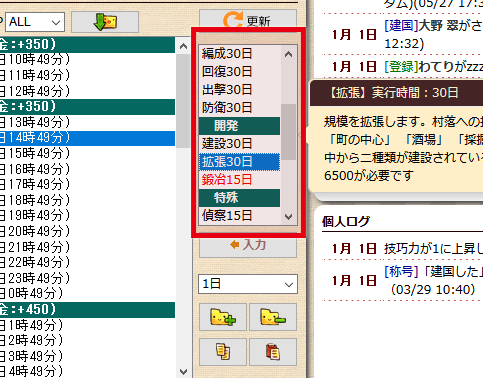The image size is (483, 378).
Task: Click the green arrow folder import icon
Action: pyautogui.click(x=105, y=22)
